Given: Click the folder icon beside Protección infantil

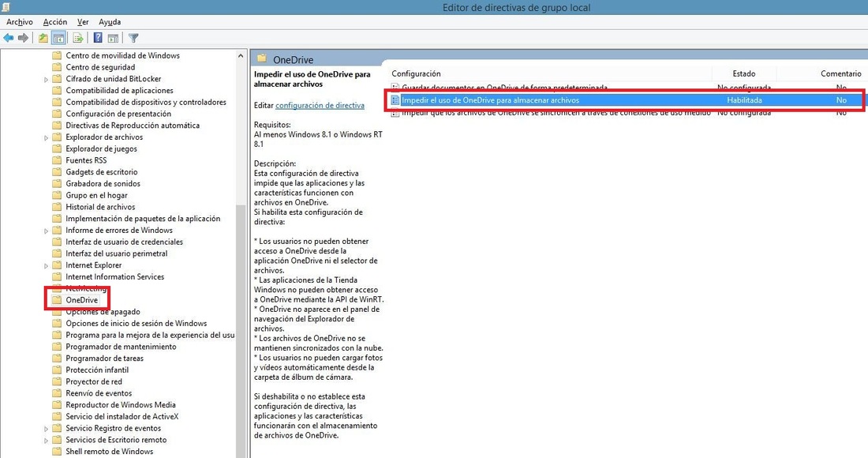Looking at the screenshot, I should tap(57, 370).
